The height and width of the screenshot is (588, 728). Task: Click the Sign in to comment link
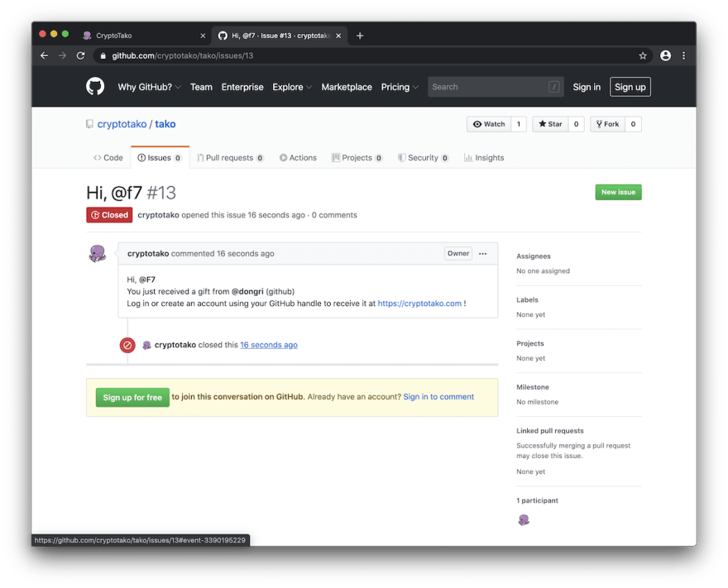click(438, 397)
